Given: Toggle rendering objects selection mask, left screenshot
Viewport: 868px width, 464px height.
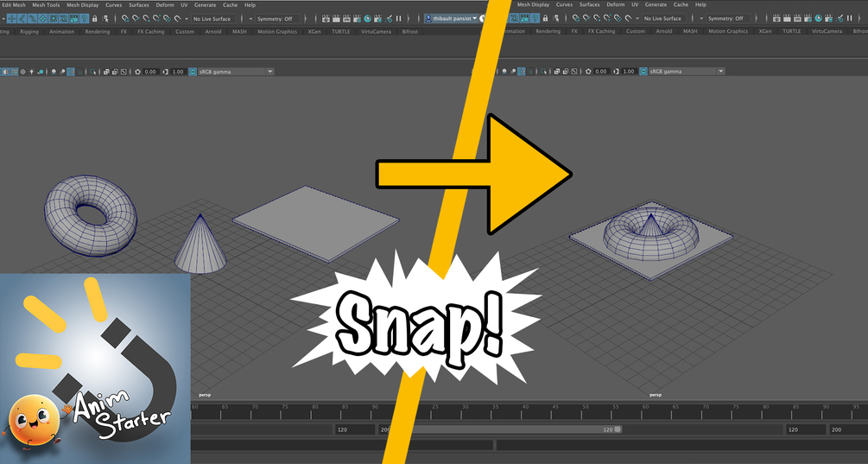Looking at the screenshot, I should coord(73,18).
